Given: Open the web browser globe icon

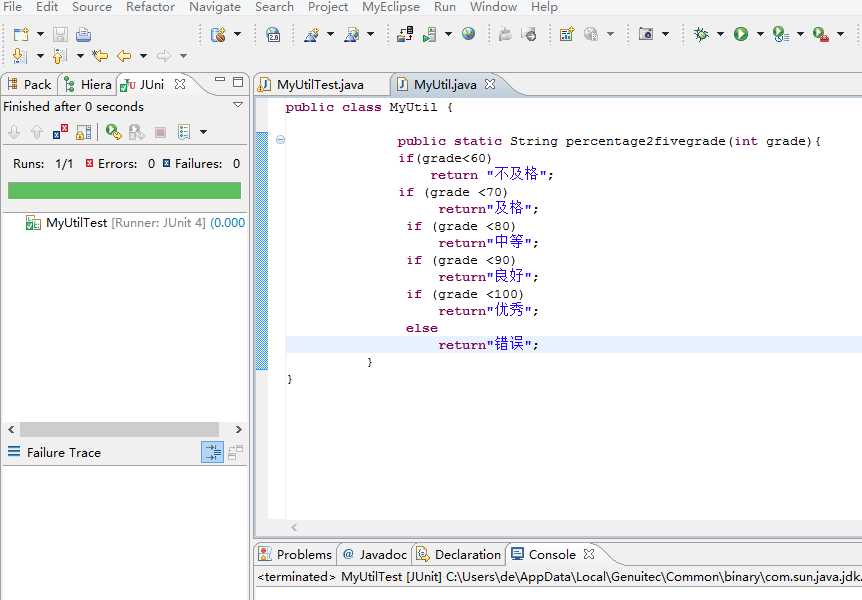Looking at the screenshot, I should (468, 34).
